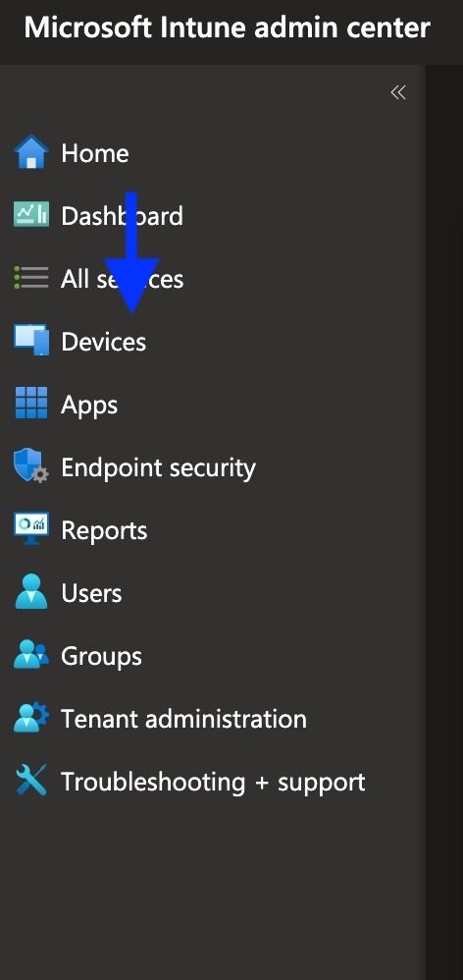Click the Apps grid icon
Screen dimensions: 463x980
point(31,404)
